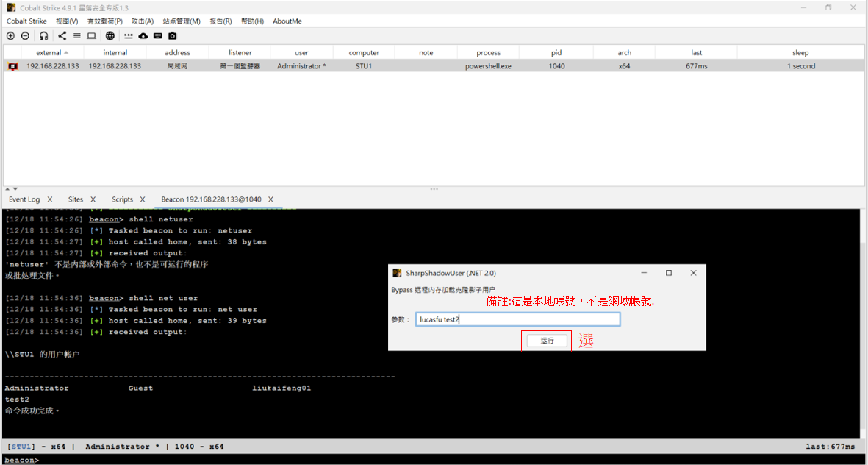The height and width of the screenshot is (465, 868).
Task: Switch to the pivot graph view icon
Action: 62,35
